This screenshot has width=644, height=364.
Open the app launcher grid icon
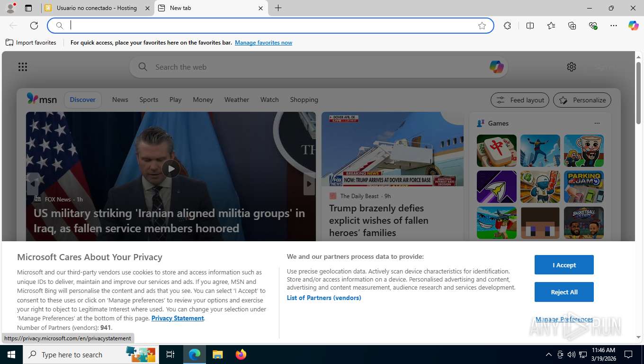tap(23, 67)
